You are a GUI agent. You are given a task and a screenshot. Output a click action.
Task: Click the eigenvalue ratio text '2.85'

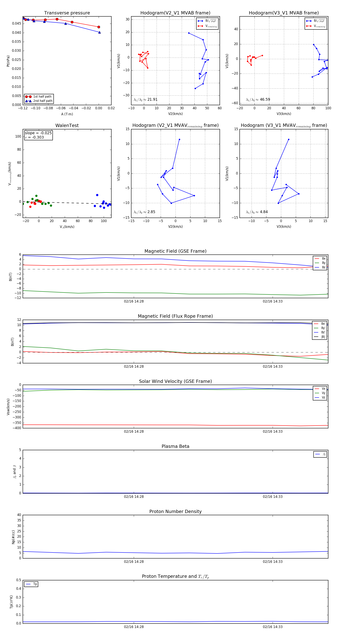151,212
